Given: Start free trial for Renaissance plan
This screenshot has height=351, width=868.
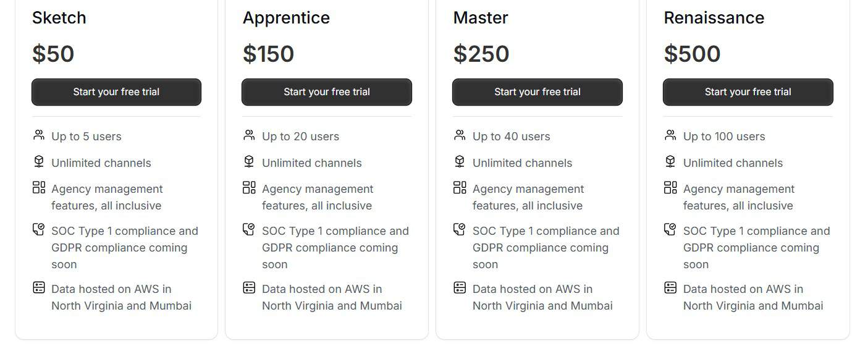Looking at the screenshot, I should tap(748, 92).
